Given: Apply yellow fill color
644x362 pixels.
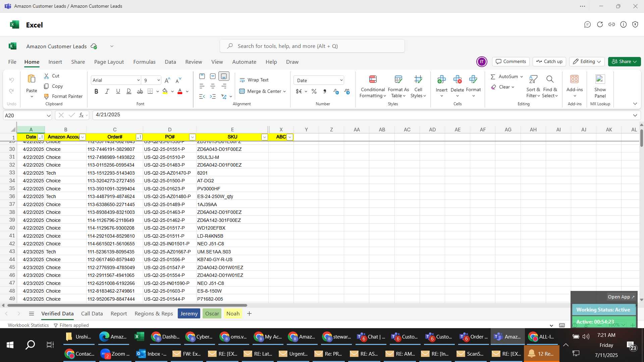Looking at the screenshot, I should [165, 91].
